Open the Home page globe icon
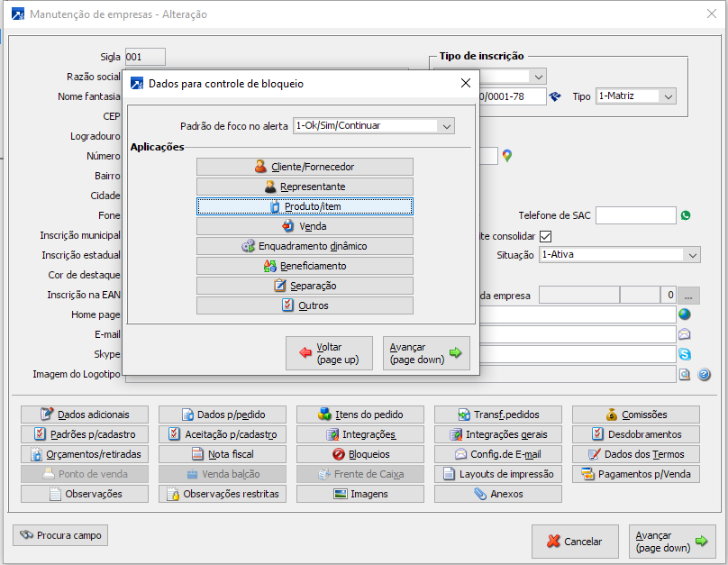Viewport: 728px width, 565px height. (685, 314)
